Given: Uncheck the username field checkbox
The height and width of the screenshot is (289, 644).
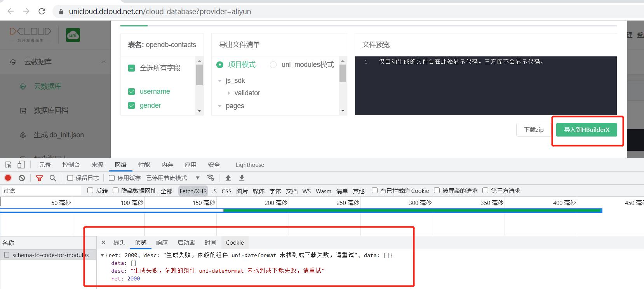Looking at the screenshot, I should (131, 91).
